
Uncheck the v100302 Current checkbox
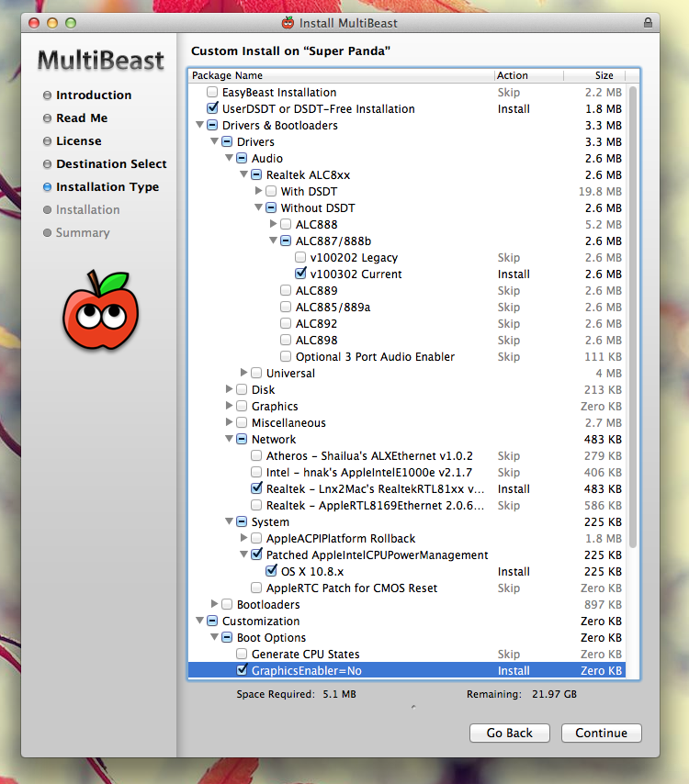coord(300,274)
